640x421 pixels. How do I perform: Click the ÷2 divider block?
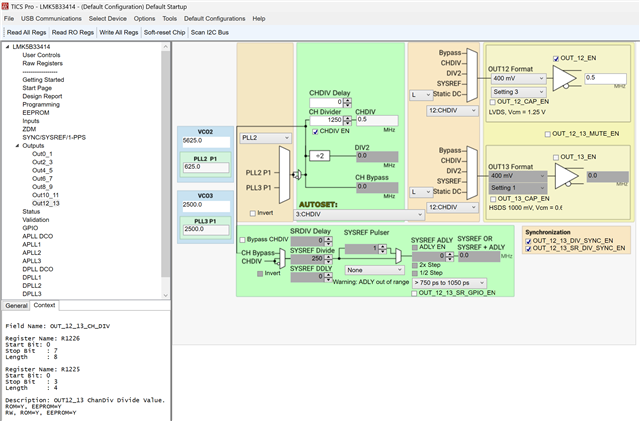click(x=320, y=156)
